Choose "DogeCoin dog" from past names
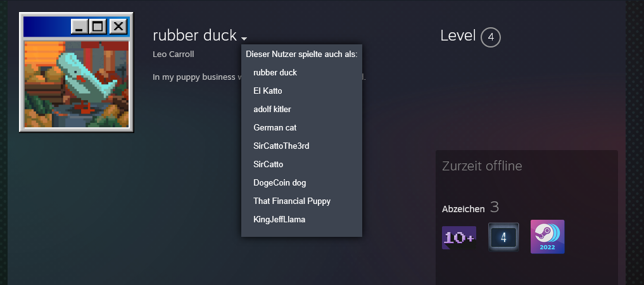 279,182
